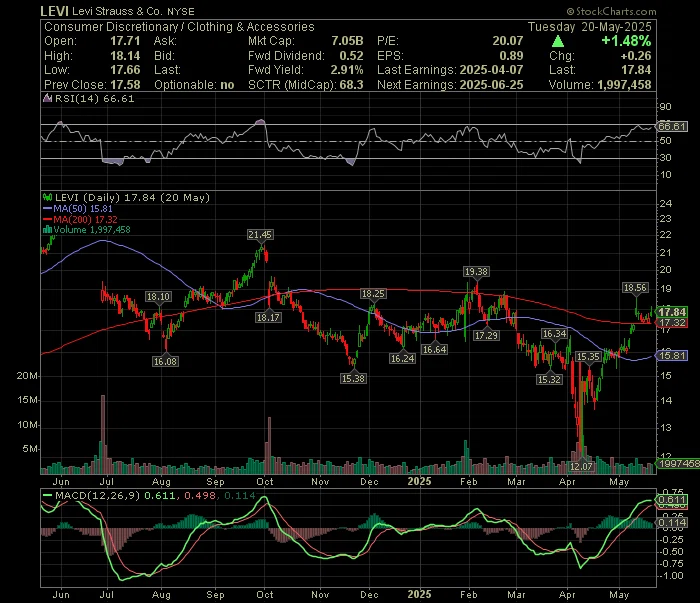Click the 19.38 February high label

[x=476, y=272]
